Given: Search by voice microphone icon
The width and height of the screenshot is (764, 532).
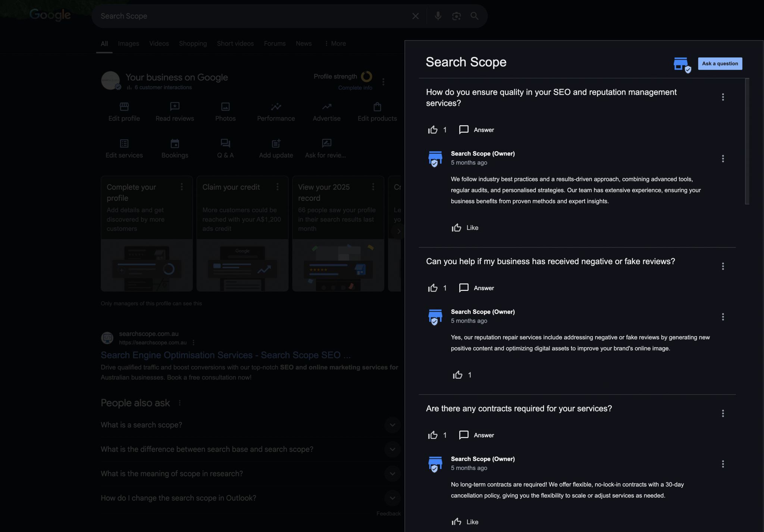Looking at the screenshot, I should tap(438, 16).
